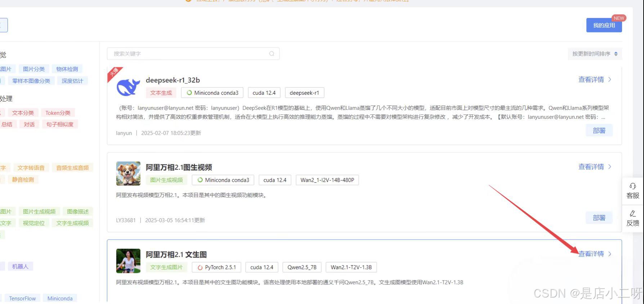Select the 机器人 filter tag
The width and height of the screenshot is (644, 304).
20,267
